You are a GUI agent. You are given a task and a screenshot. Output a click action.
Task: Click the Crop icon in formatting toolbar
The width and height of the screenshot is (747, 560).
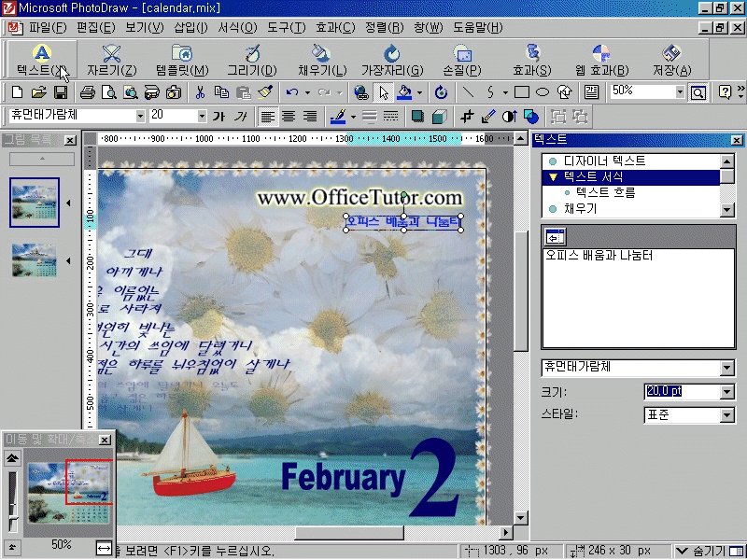pos(467,116)
